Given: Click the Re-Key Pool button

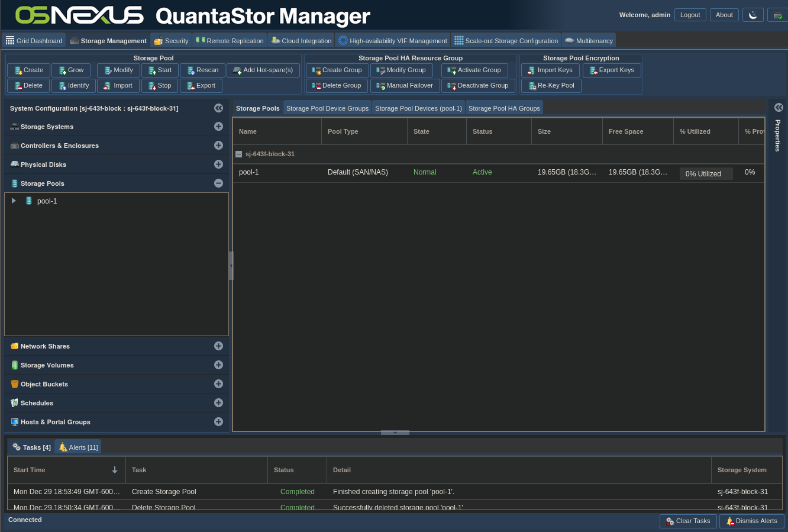Looking at the screenshot, I should [x=551, y=86].
